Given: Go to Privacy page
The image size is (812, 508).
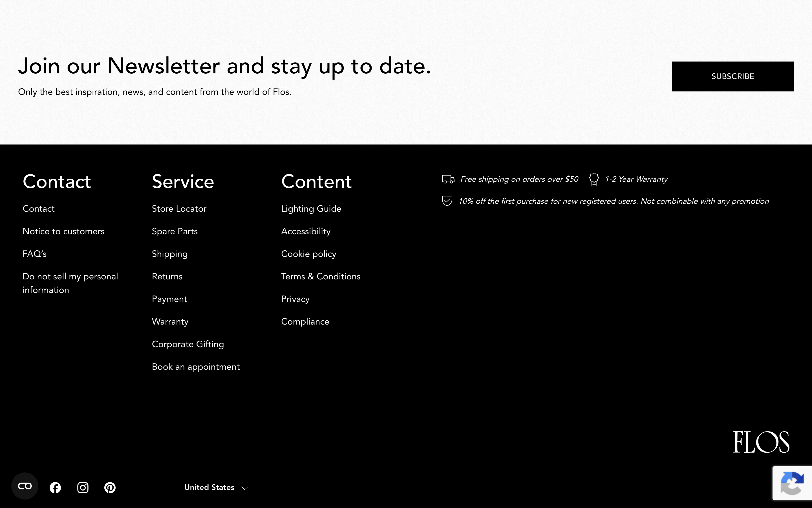Looking at the screenshot, I should (295, 299).
